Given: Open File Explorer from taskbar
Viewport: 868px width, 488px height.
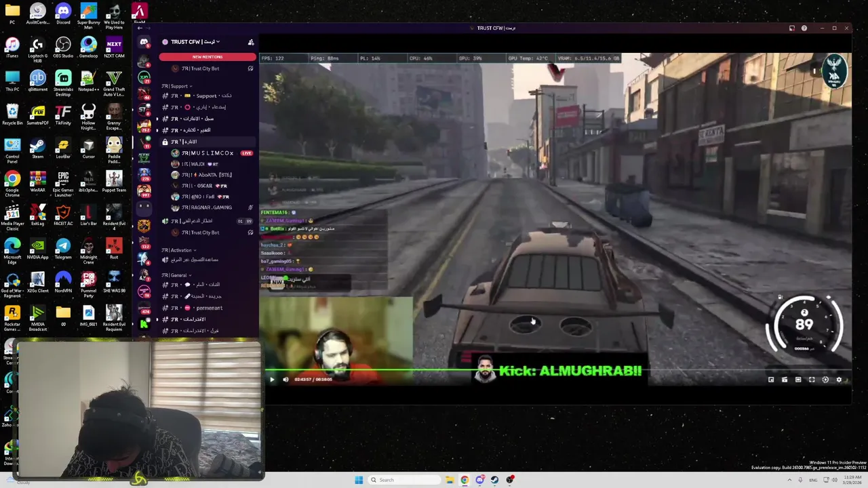Looking at the screenshot, I should [x=449, y=480].
